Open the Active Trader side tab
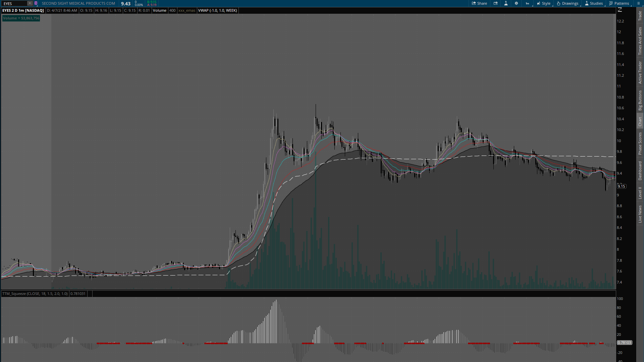This screenshot has height=362, width=644. pos(640,72)
